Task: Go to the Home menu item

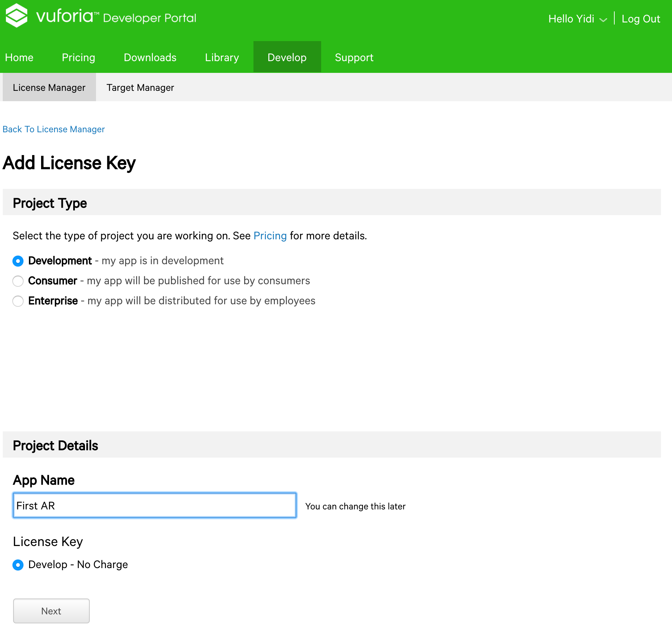Action: (19, 57)
